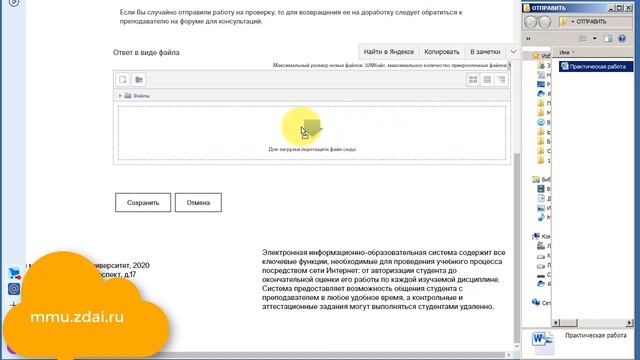Open Downloads item under Favorites star
640x360 pixels.
tap(544, 65)
